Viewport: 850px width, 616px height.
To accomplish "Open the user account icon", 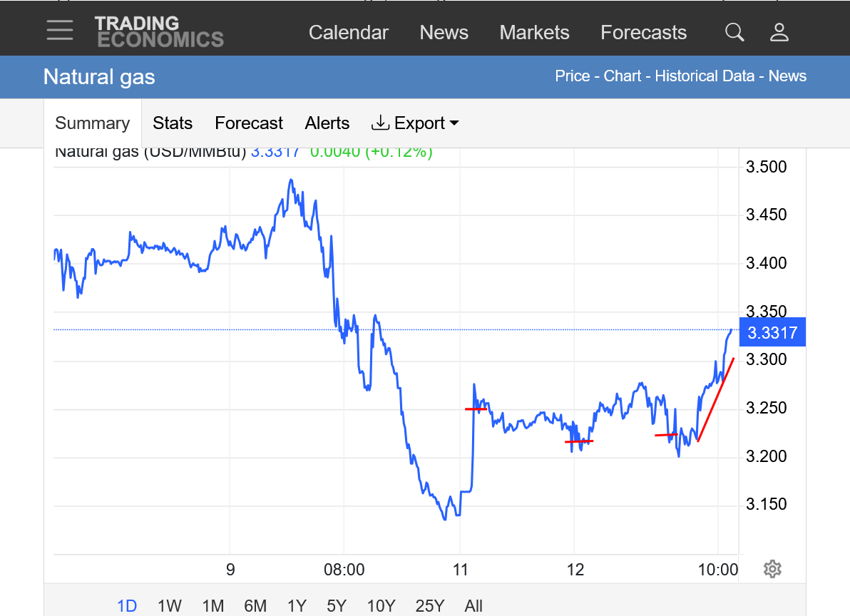I will [x=779, y=32].
